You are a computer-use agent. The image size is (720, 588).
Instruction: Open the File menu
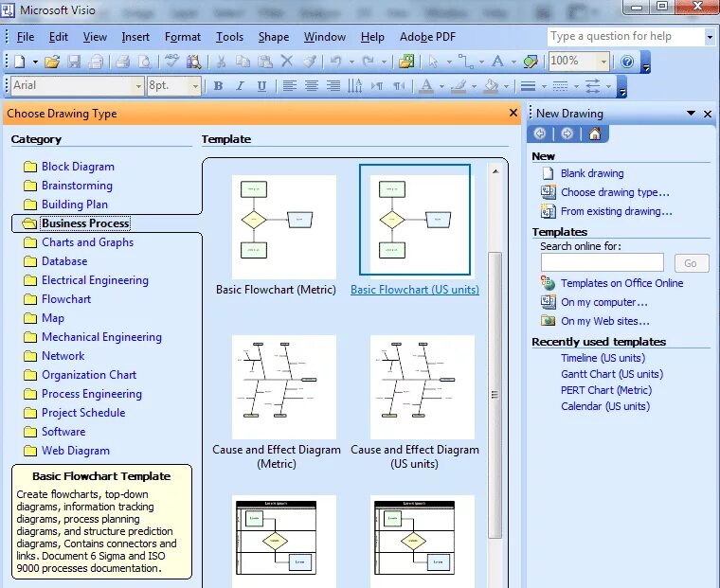(26, 37)
